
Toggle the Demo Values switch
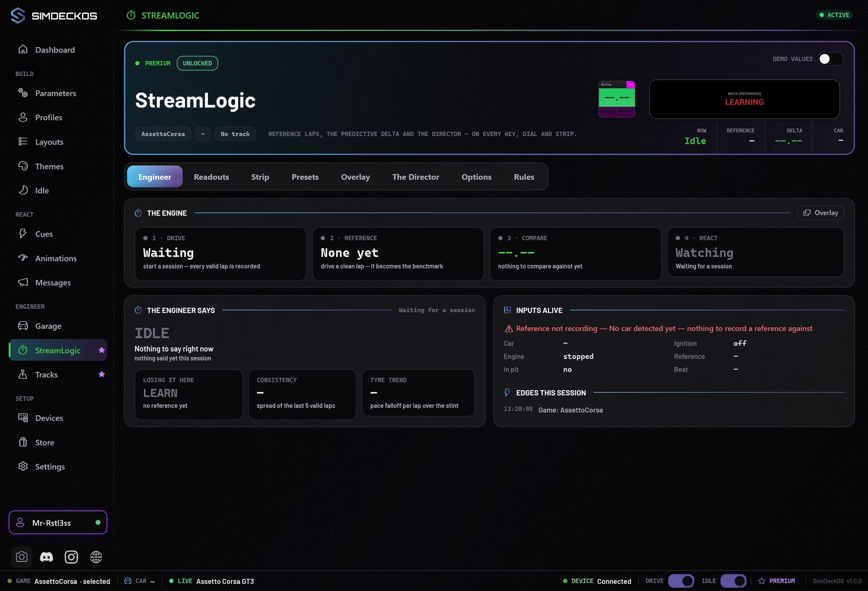click(831, 59)
